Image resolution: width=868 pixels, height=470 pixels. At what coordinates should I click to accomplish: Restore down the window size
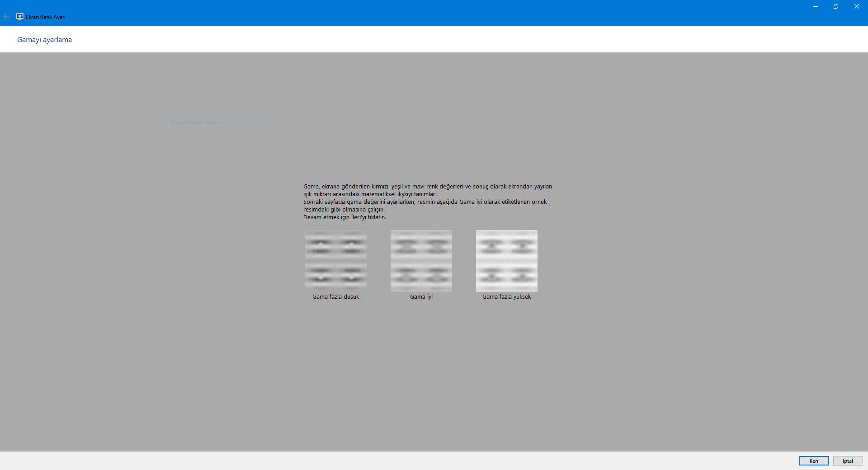coord(836,6)
